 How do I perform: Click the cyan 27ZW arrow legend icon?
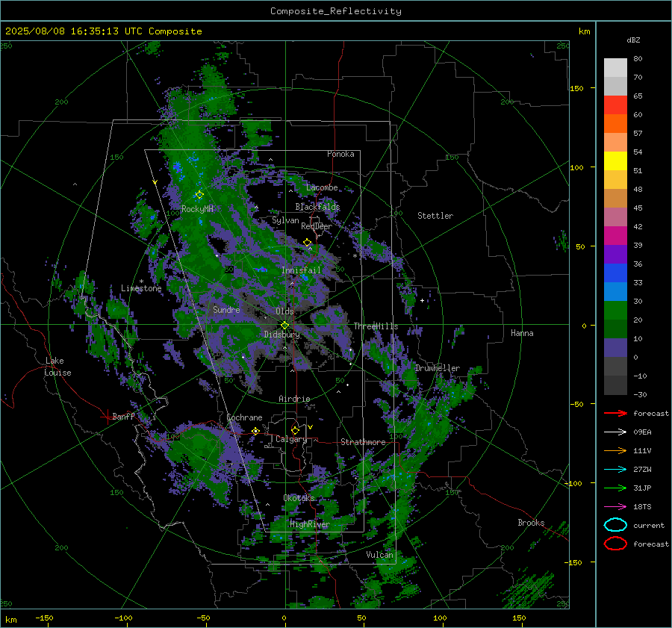pyautogui.click(x=615, y=470)
